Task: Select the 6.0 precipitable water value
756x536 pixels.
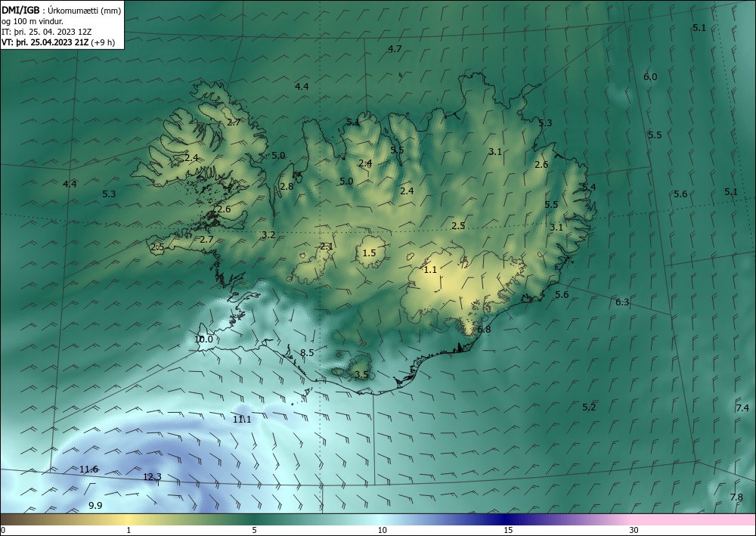Action: [x=650, y=76]
